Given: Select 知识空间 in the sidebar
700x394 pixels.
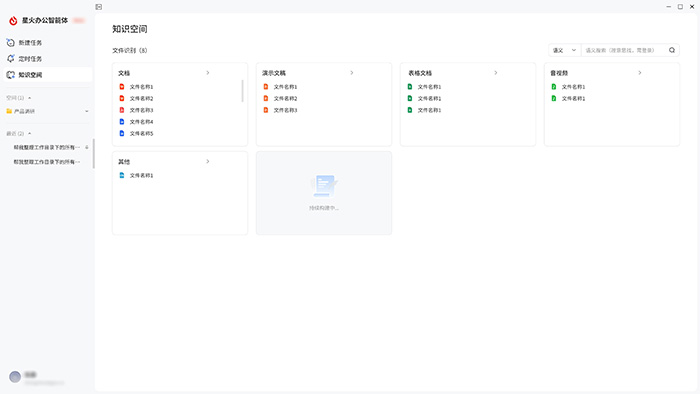Looking at the screenshot, I should (47, 75).
